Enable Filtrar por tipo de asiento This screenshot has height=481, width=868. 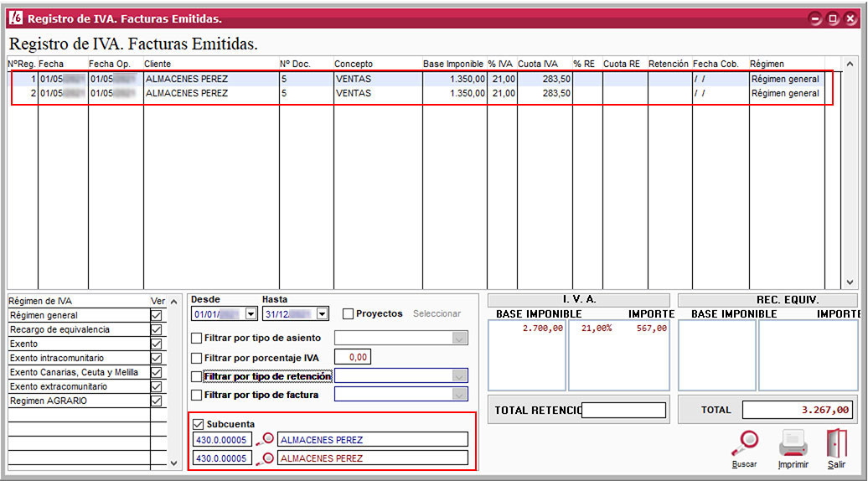pos(196,339)
